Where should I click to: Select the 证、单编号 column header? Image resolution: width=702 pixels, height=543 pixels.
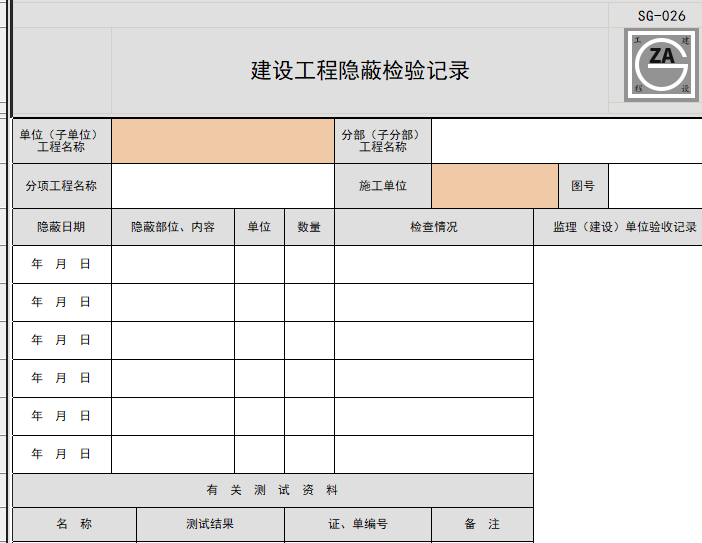pyautogui.click(x=358, y=524)
